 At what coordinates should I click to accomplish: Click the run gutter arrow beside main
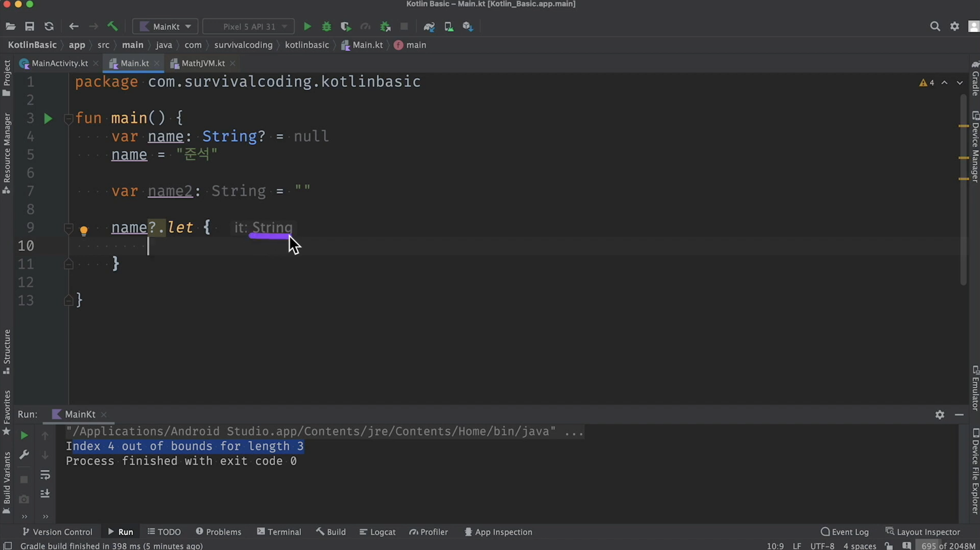click(48, 118)
